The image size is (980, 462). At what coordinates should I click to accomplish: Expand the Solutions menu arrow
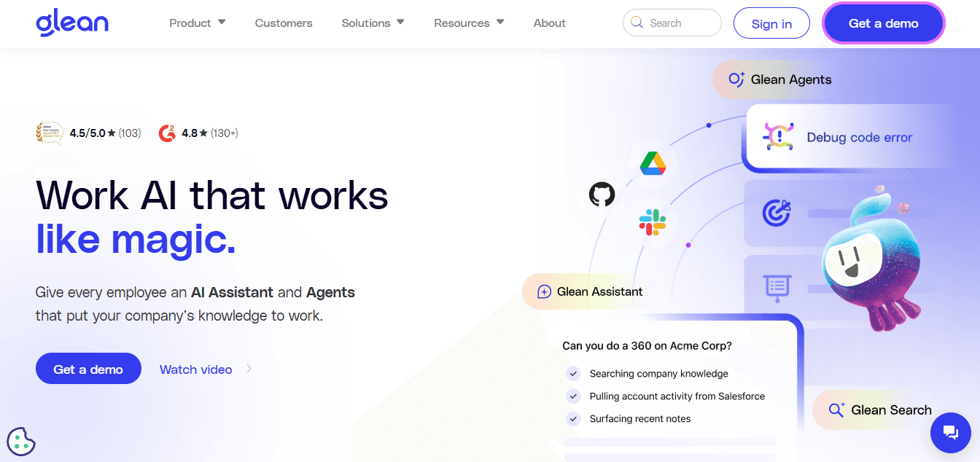coord(400,23)
